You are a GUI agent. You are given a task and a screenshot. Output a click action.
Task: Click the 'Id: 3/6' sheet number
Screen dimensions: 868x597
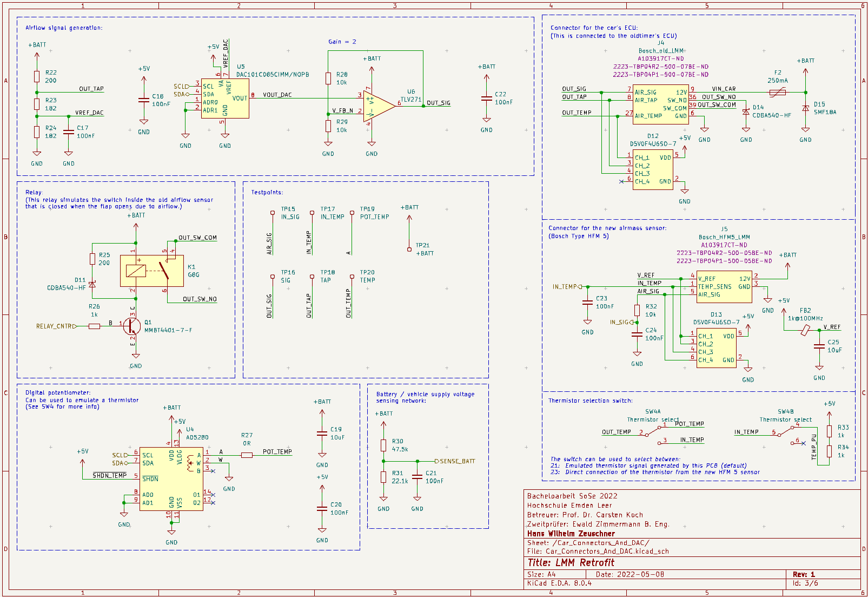[805, 583]
